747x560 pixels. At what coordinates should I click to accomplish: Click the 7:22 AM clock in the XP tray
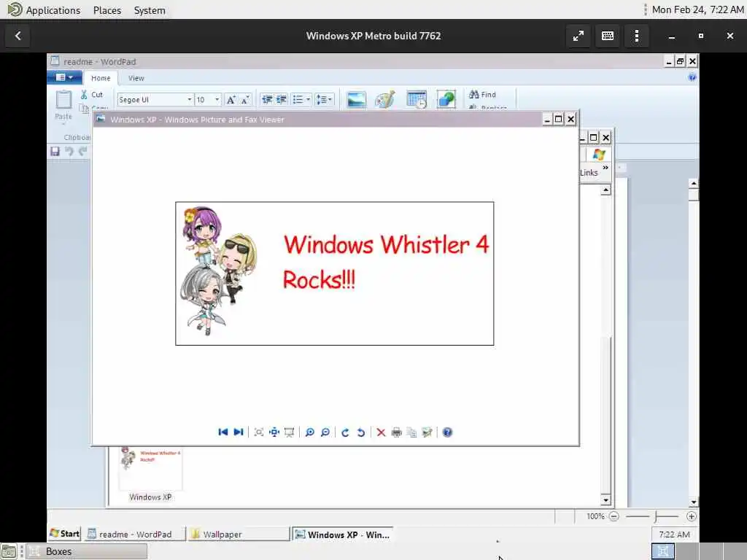click(x=674, y=534)
